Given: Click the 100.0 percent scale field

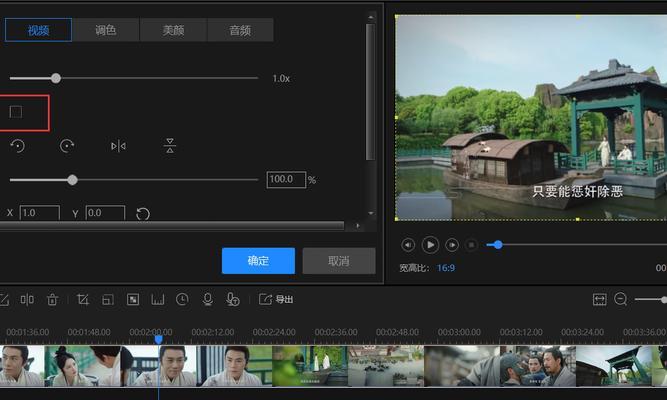Looking at the screenshot, I should pos(286,180).
